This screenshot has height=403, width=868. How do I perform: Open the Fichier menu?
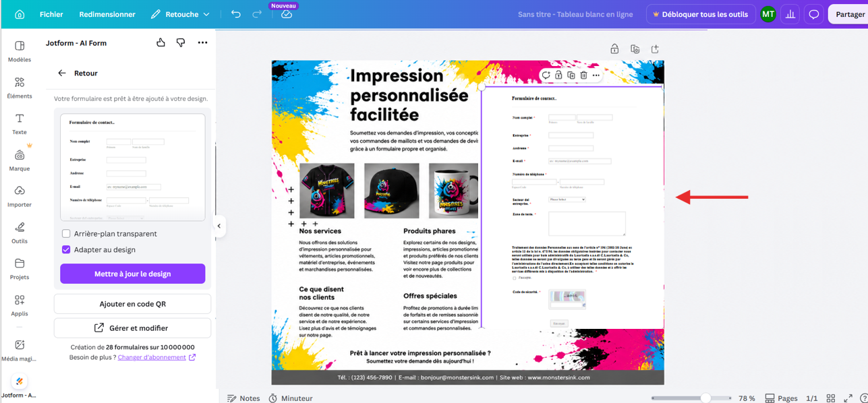(51, 14)
